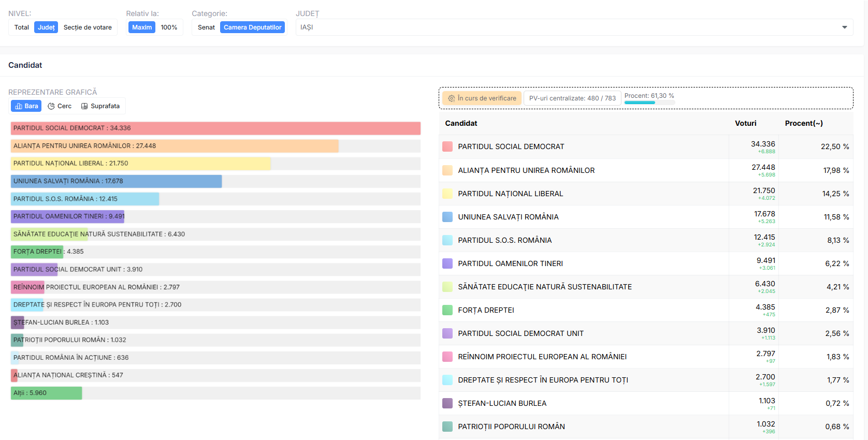Switch chart view to Cerc

(x=60, y=106)
